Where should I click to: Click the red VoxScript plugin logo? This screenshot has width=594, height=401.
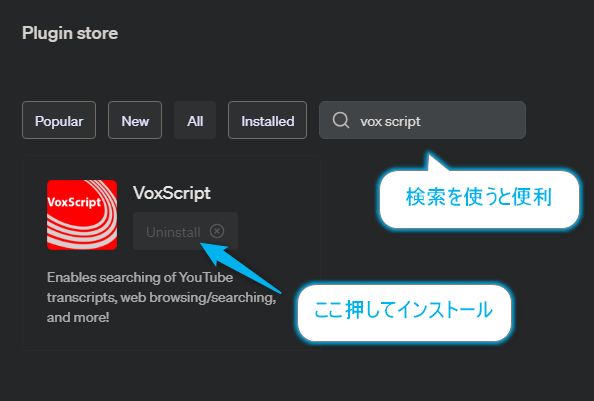pyautogui.click(x=82, y=215)
